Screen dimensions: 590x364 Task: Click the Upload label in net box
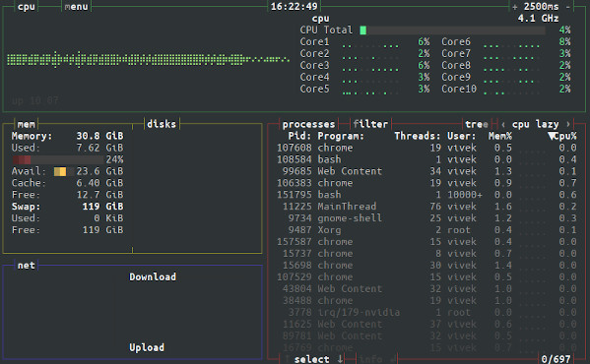pos(147,347)
